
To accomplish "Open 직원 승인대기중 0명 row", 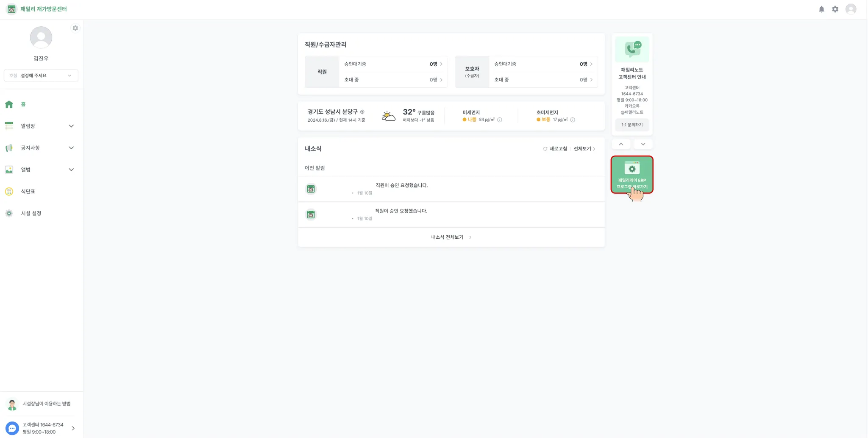I will coord(393,64).
